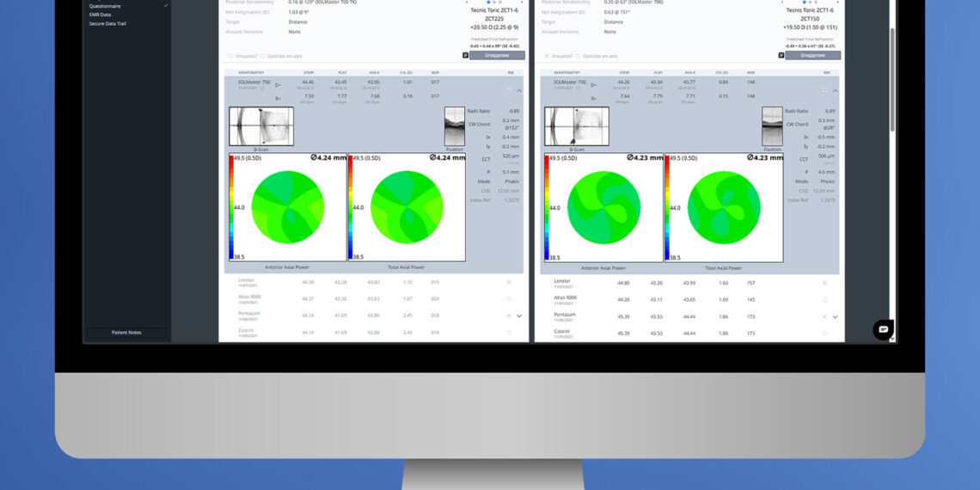
Task: Open Questionnaire in sidebar
Action: click(105, 6)
